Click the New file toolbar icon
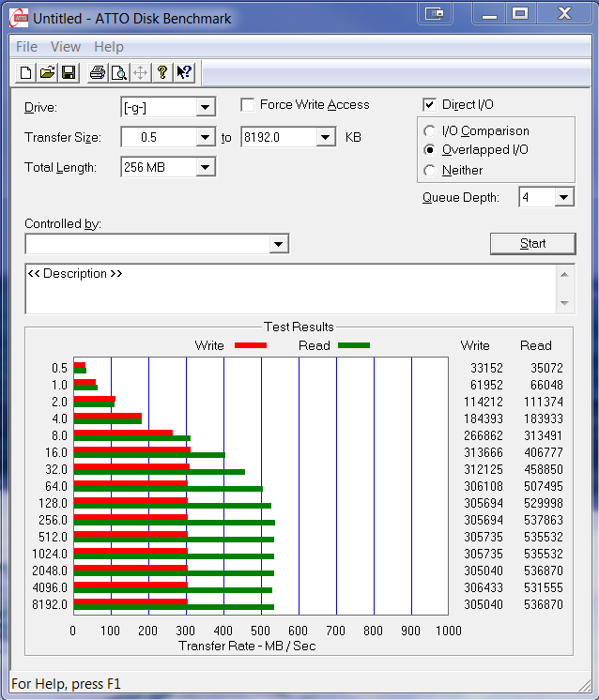Image resolution: width=599 pixels, height=700 pixels. (x=26, y=72)
